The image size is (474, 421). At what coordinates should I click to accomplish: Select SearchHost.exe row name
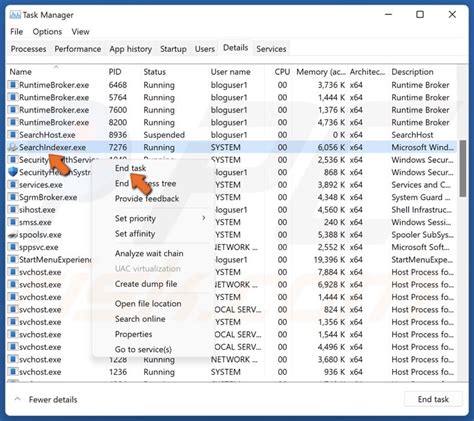[x=47, y=135]
